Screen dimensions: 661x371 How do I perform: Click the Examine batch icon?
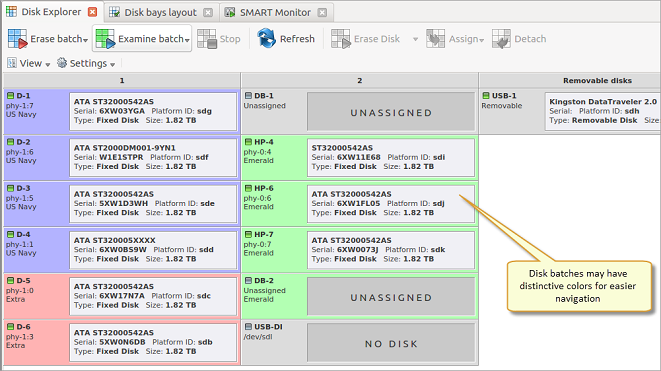[105, 39]
